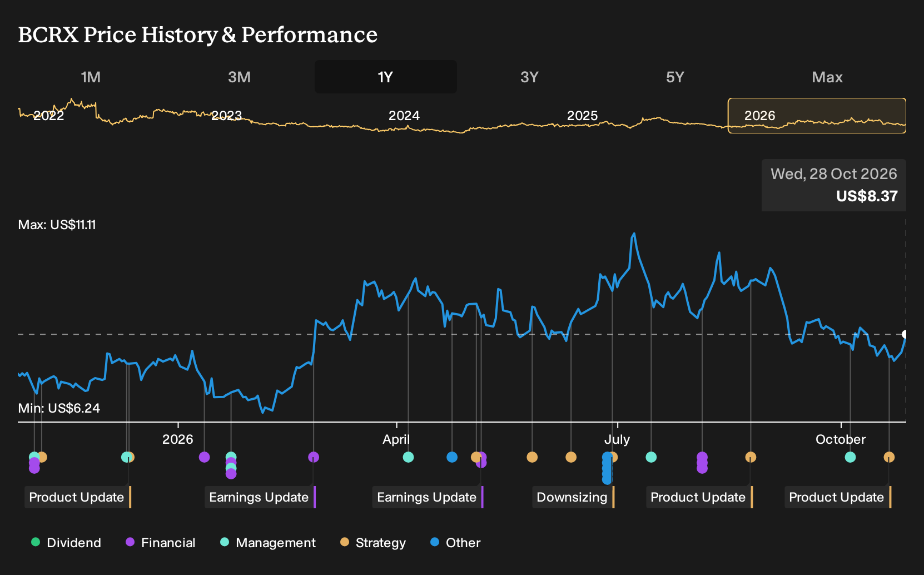The image size is (924, 575).
Task: Click the purple Financial dot above February Earnings Update
Action: 314,457
